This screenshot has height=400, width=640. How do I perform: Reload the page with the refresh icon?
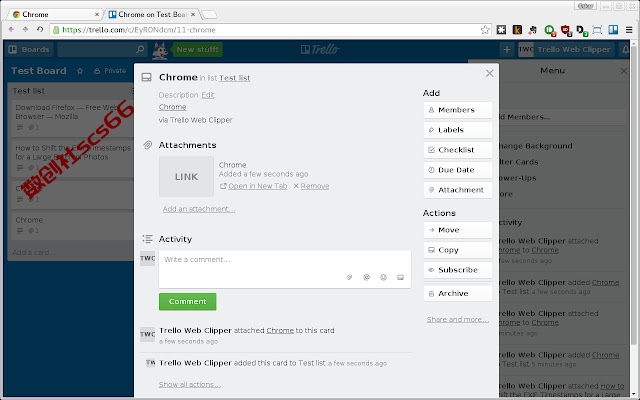(x=40, y=29)
